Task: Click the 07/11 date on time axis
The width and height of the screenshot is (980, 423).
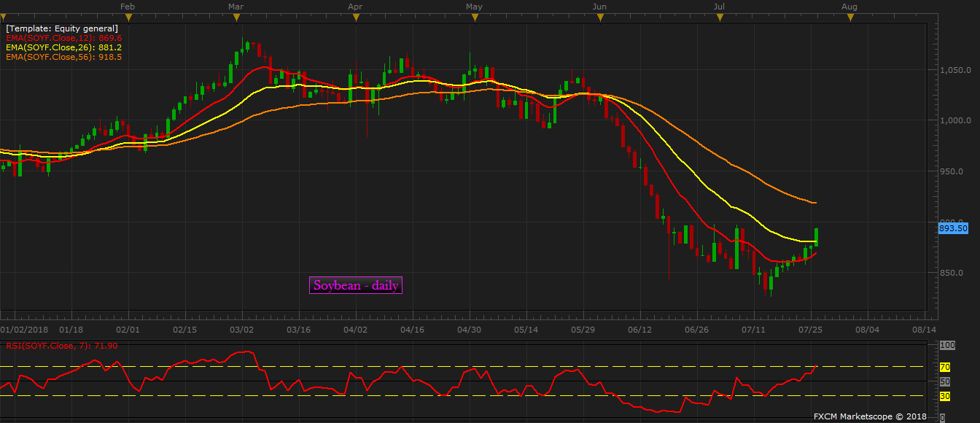Action: (754, 329)
